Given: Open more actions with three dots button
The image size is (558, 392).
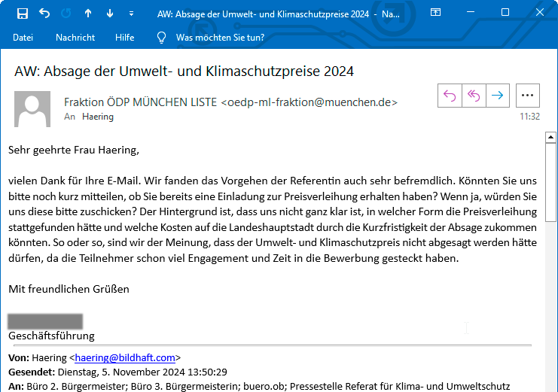Looking at the screenshot, I should click(527, 96).
